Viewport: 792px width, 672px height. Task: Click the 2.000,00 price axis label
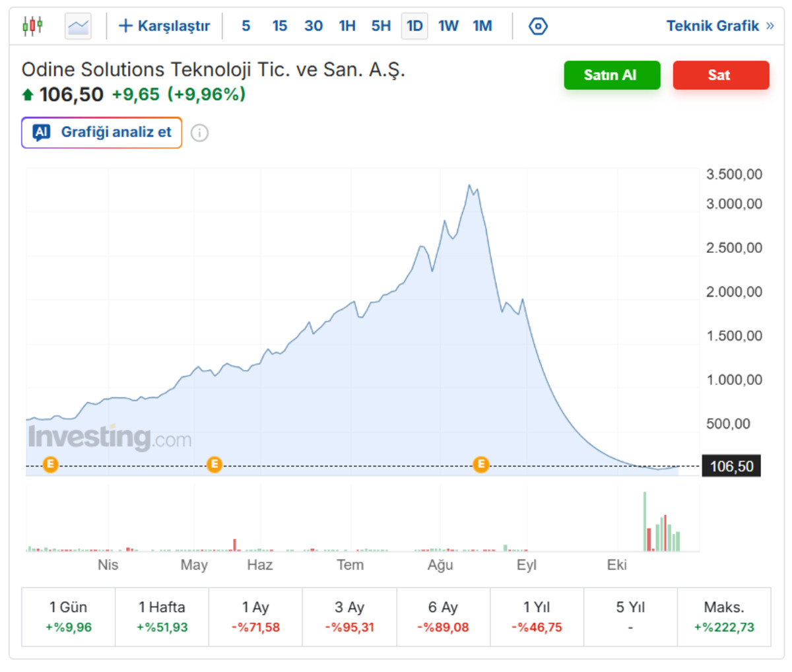point(734,292)
